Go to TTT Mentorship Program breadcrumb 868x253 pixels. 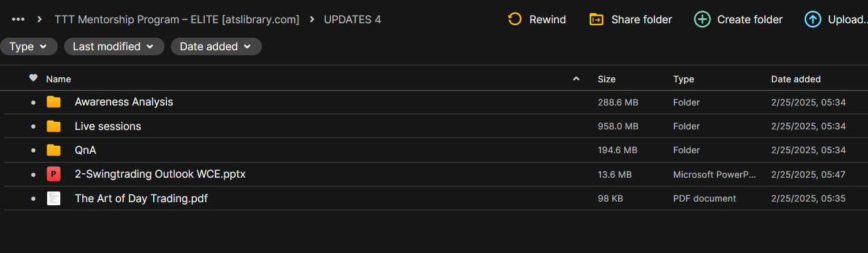coord(176,19)
